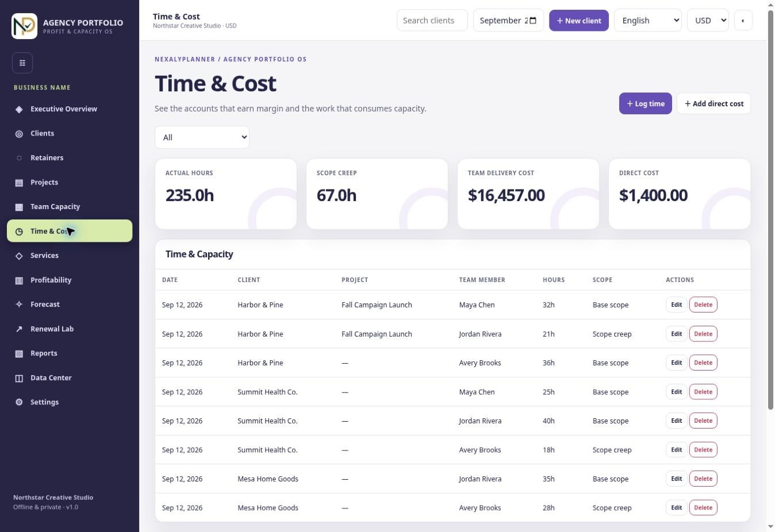Click the Services diamond outline icon
Screen dimensions: 775x532
[x=19, y=256]
